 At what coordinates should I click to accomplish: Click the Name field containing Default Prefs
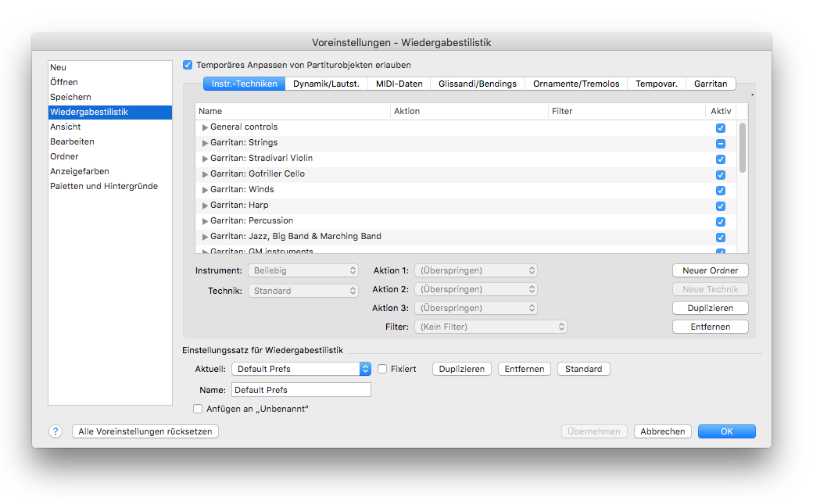pos(301,390)
